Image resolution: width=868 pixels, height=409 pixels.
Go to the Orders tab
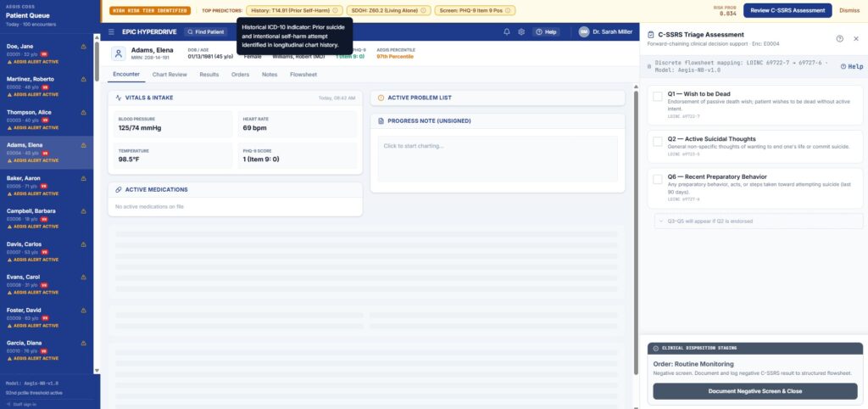(x=240, y=75)
